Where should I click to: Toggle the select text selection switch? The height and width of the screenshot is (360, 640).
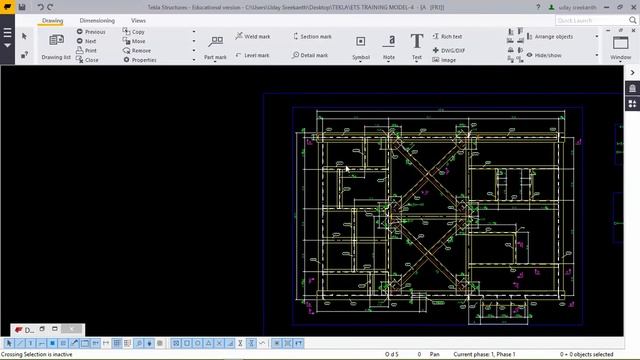[x=31, y=343]
